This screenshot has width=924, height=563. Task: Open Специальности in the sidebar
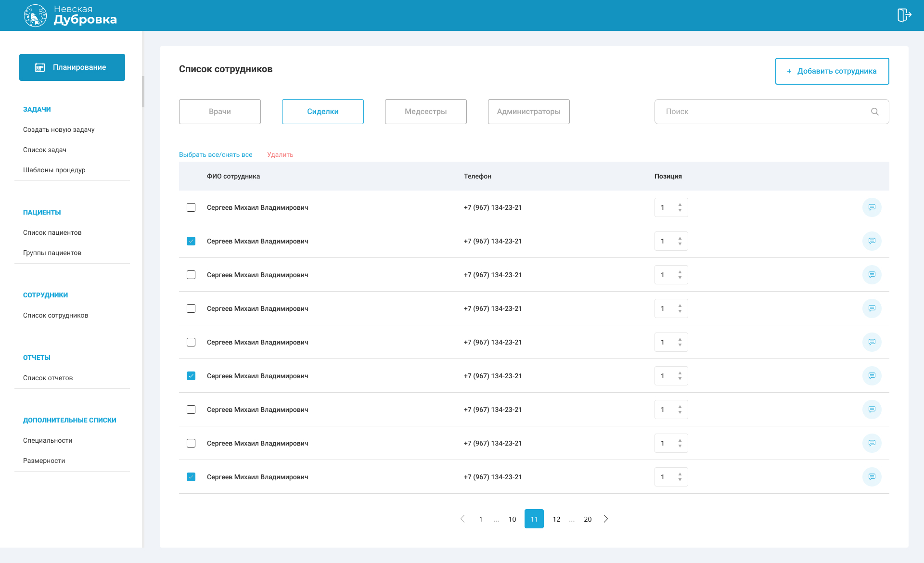[48, 440]
